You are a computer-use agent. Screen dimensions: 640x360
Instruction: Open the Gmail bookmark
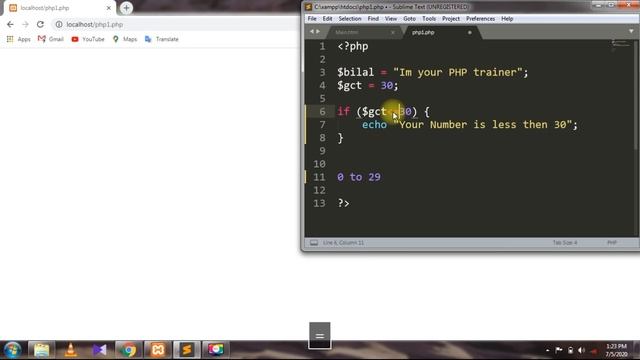click(x=51, y=39)
